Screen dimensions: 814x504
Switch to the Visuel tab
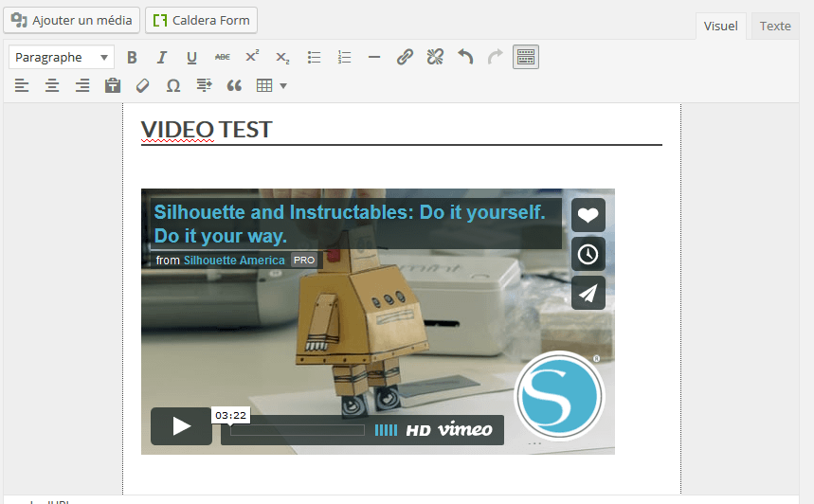(x=720, y=26)
